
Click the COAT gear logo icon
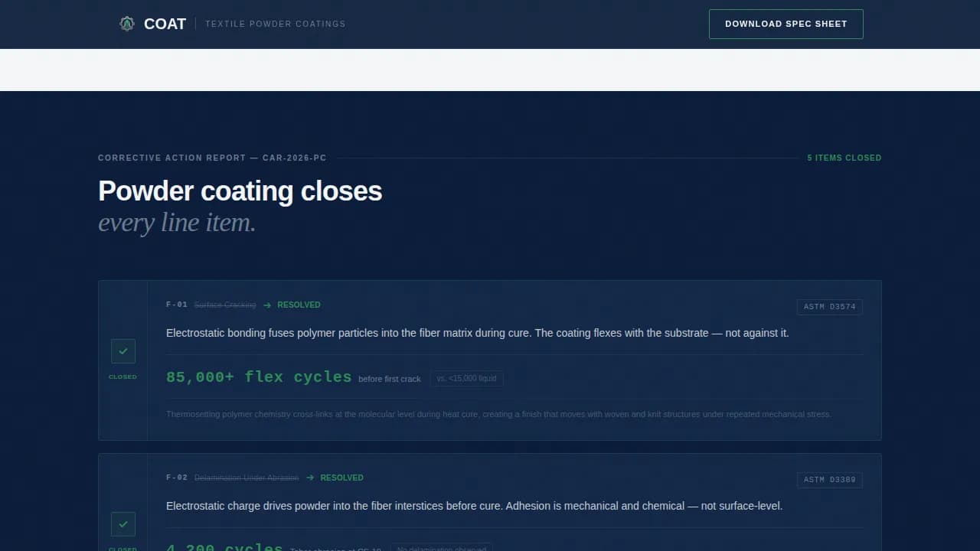tap(126, 23)
